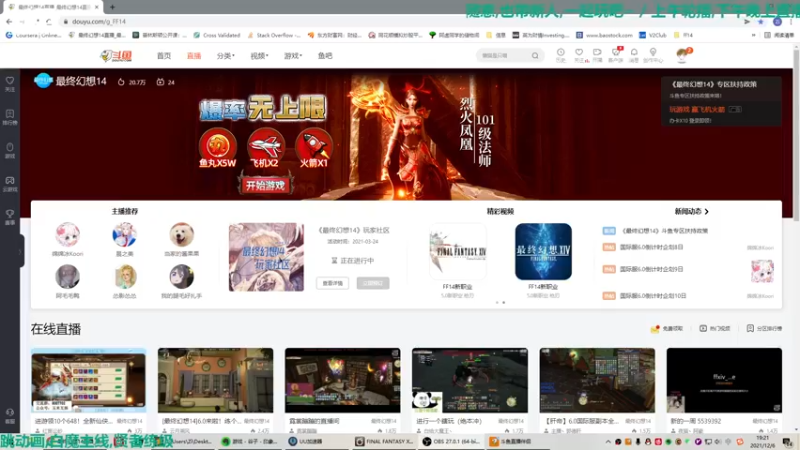Click the 火箭X1 rocket reward icon

point(313,148)
